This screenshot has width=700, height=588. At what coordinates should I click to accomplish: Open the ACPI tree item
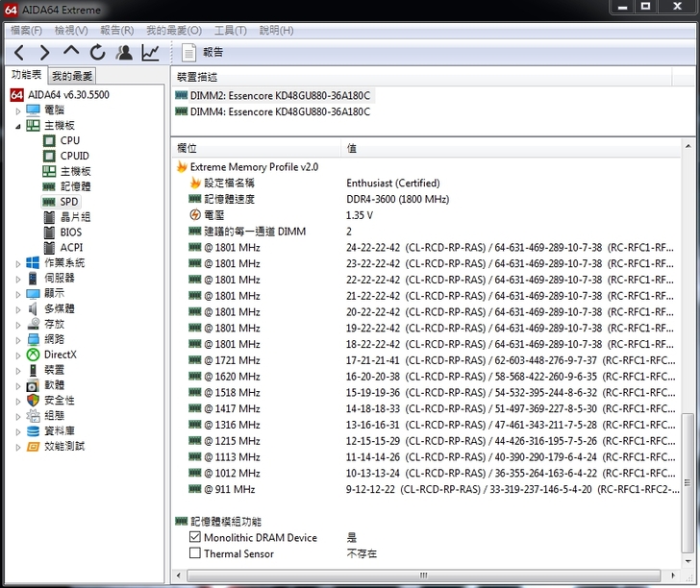point(62,248)
